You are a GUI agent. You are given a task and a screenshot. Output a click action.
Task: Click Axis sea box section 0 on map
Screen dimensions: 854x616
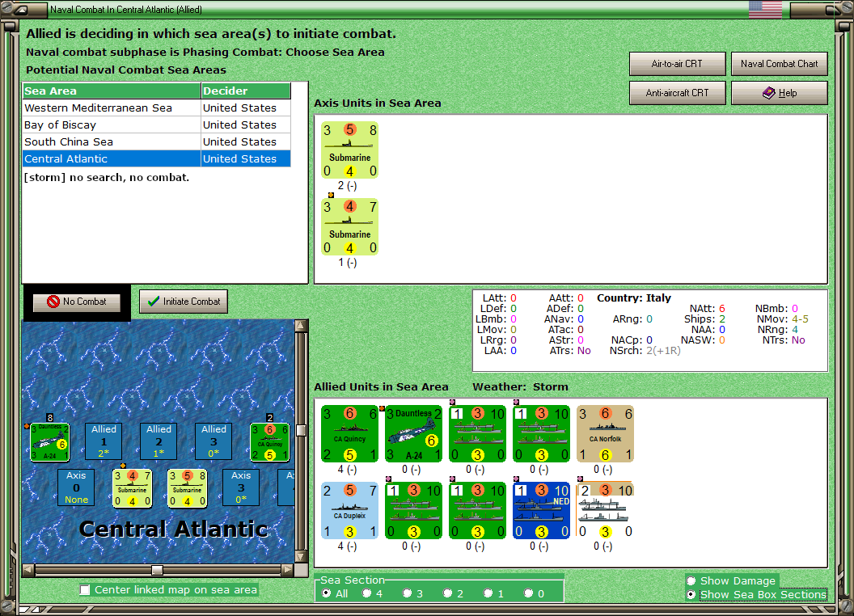click(76, 487)
